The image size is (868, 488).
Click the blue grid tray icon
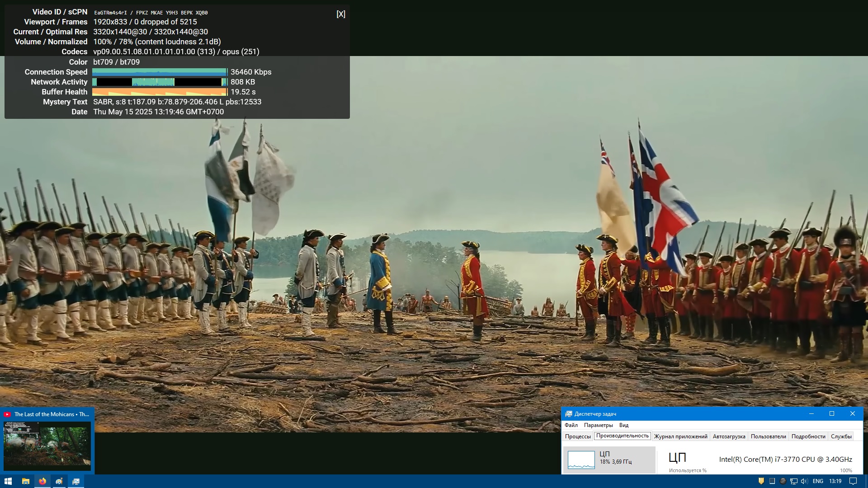pos(772,481)
